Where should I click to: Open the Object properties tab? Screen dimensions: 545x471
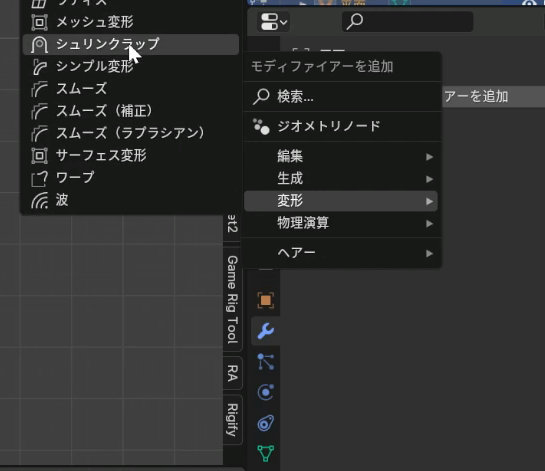click(x=266, y=300)
